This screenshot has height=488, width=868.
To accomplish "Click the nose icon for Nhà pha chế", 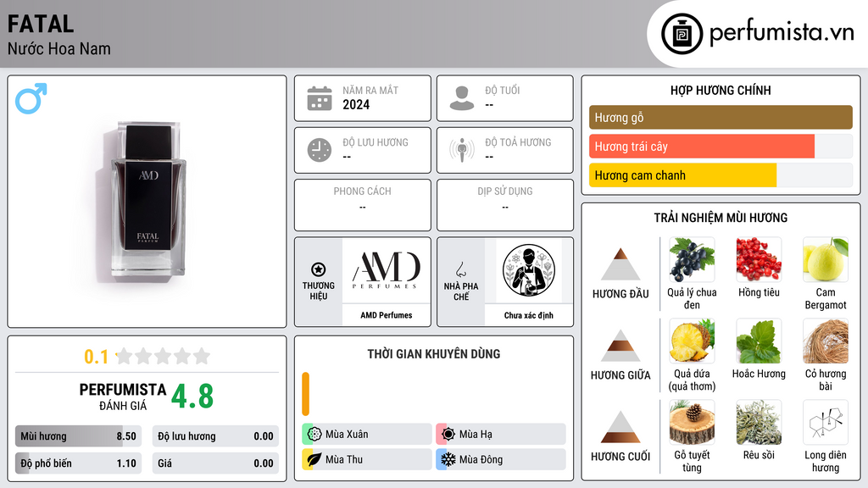I will 460,269.
